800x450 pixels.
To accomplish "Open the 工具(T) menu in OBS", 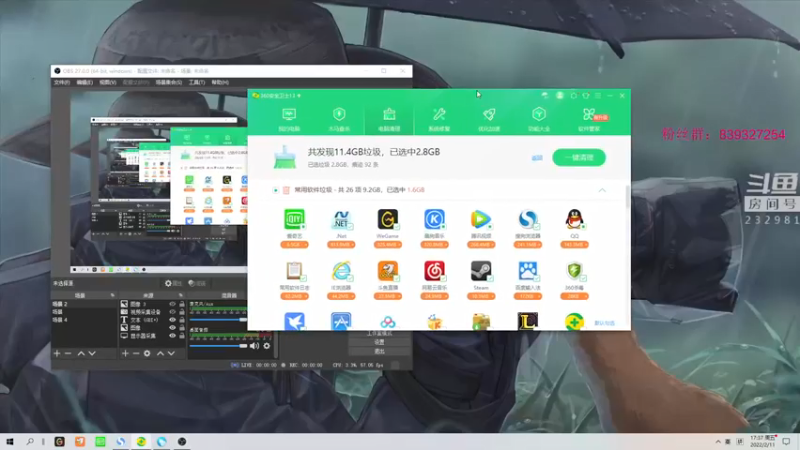I will coord(197,82).
